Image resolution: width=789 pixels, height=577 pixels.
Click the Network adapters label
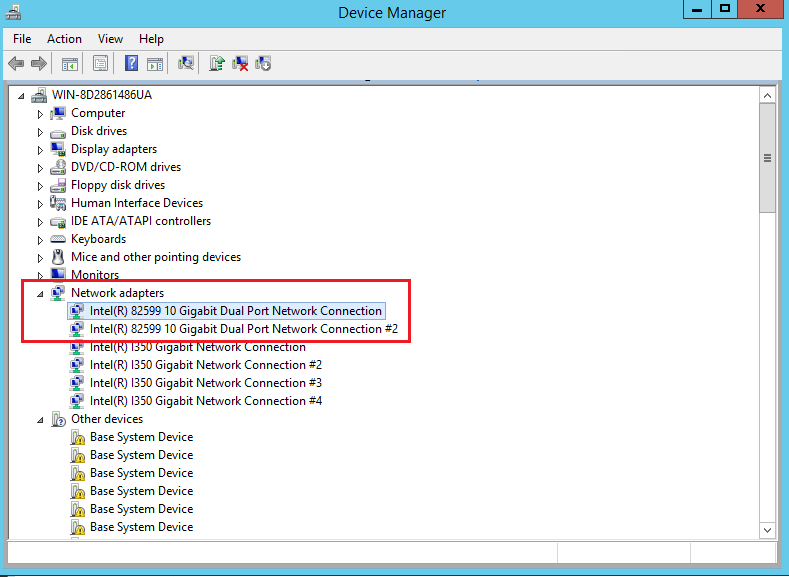[x=117, y=293]
